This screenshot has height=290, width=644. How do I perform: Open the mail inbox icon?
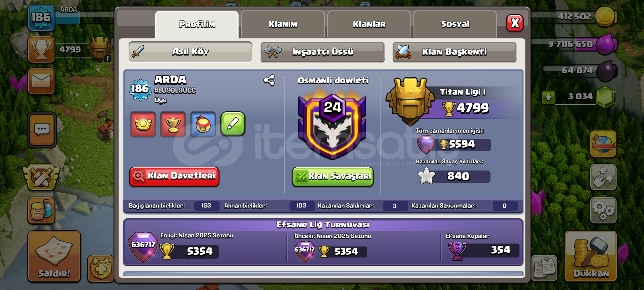click(41, 81)
